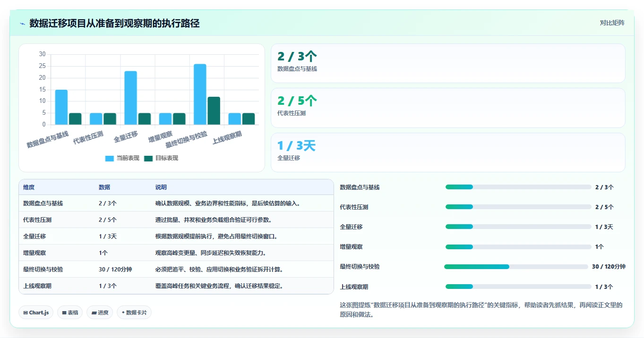Click the 上线观察期 progress bar

pos(518,287)
